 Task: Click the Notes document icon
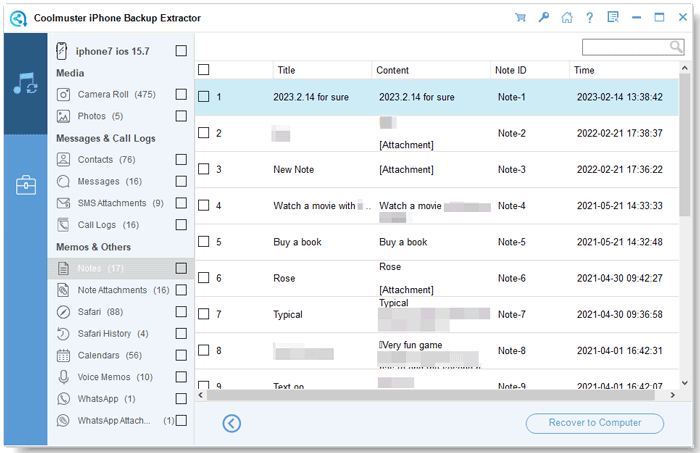(x=63, y=268)
